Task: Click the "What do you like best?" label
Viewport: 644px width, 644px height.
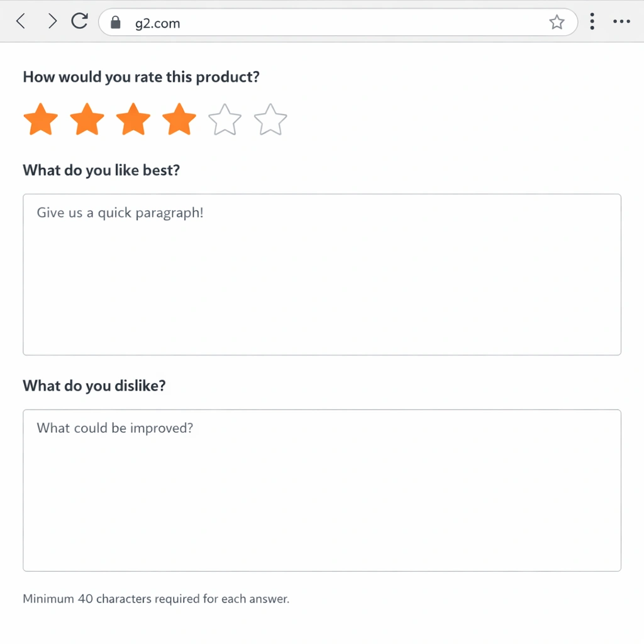Action: tap(101, 170)
